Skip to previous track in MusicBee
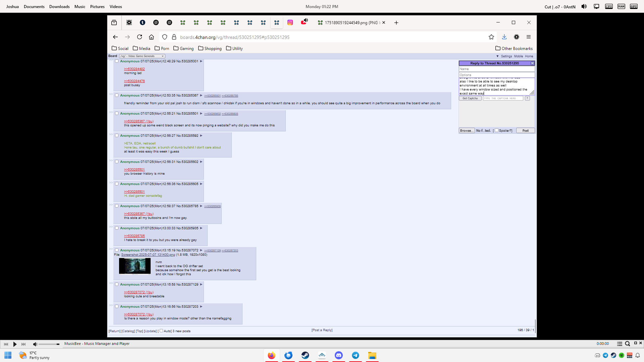This screenshot has height=362, width=644. click(6, 344)
